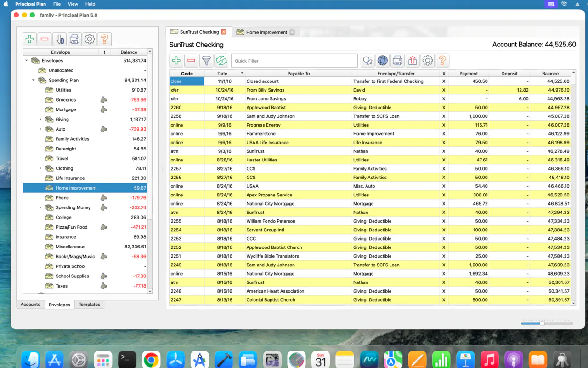The height and width of the screenshot is (368, 588).
Task: Collapse the Envelopes root tree node
Action: click(26, 61)
